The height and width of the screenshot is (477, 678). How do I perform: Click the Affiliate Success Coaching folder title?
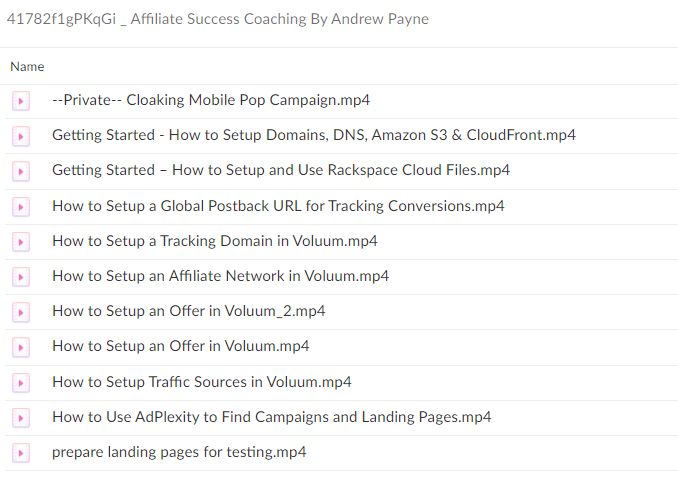(x=217, y=19)
